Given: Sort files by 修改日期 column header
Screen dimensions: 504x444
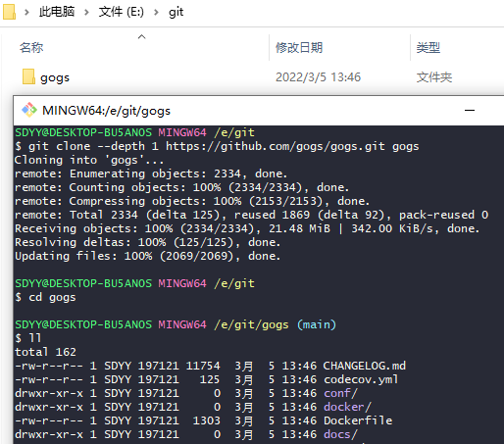Looking at the screenshot, I should point(299,48).
